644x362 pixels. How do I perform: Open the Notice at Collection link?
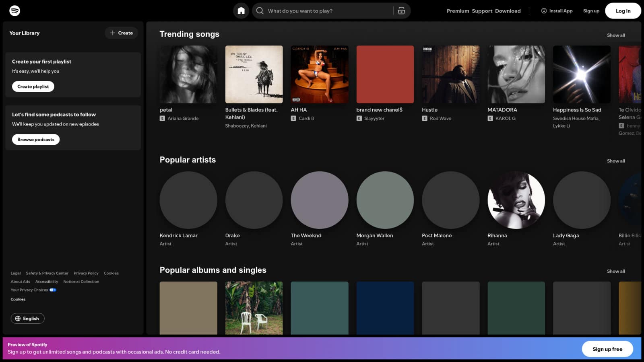(81, 282)
